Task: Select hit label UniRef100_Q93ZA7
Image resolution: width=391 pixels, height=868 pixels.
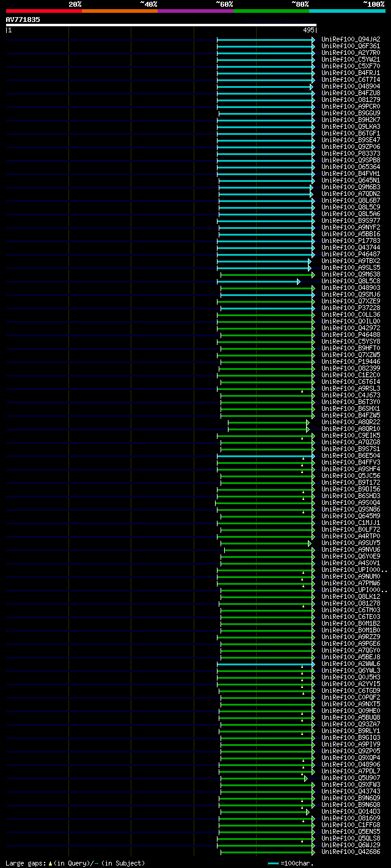Action: (351, 725)
